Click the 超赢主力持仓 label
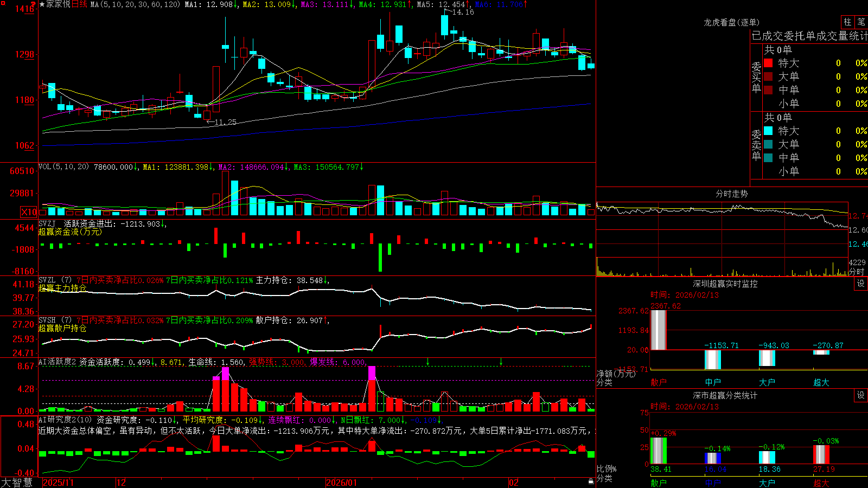 click(x=62, y=288)
